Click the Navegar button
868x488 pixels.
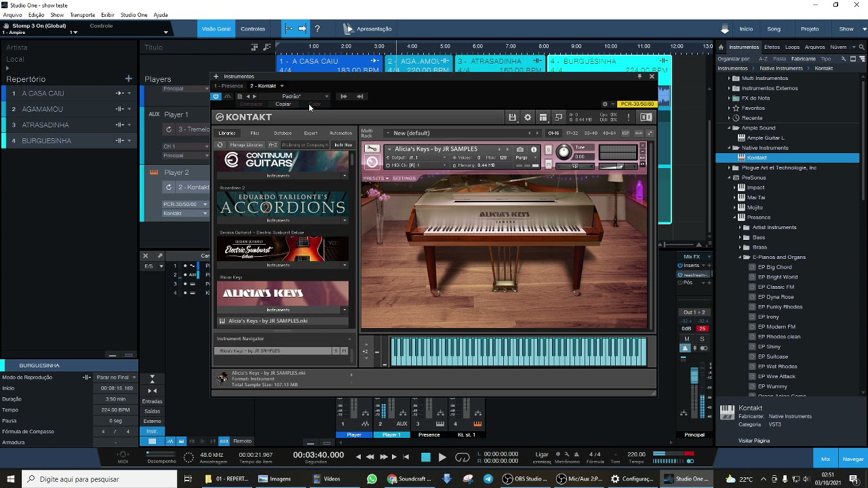[853, 459]
